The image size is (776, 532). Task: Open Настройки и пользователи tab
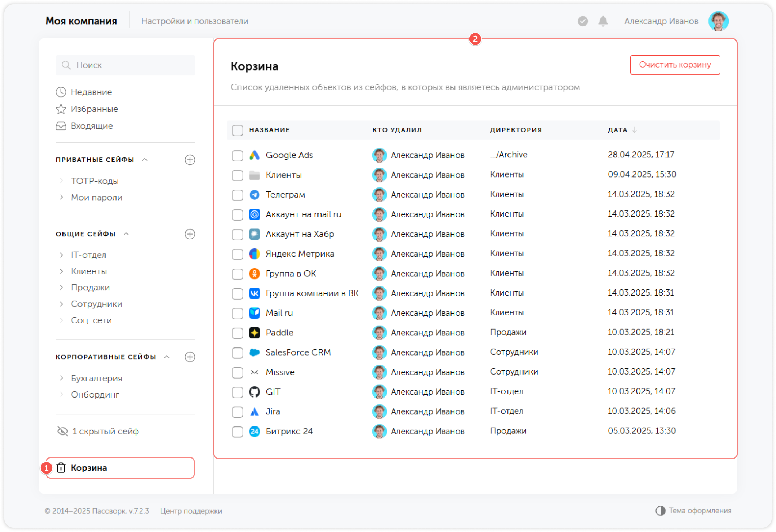coord(194,21)
